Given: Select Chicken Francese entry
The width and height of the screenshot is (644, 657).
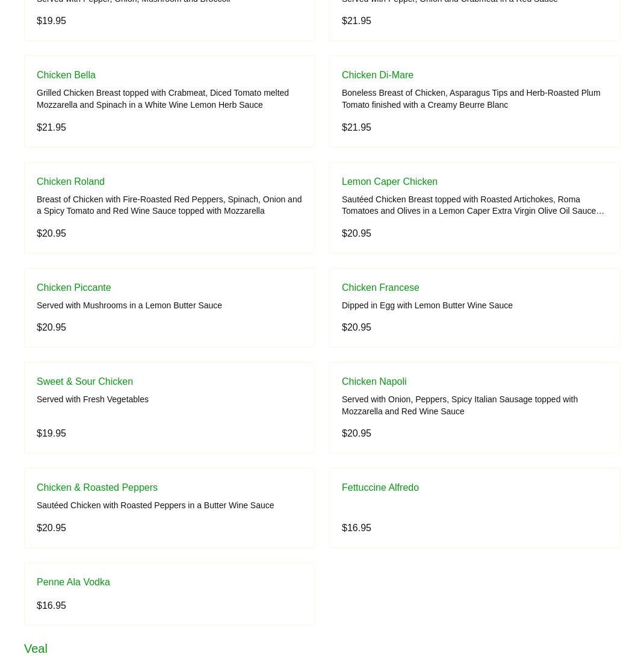Looking at the screenshot, I should [x=380, y=287].
